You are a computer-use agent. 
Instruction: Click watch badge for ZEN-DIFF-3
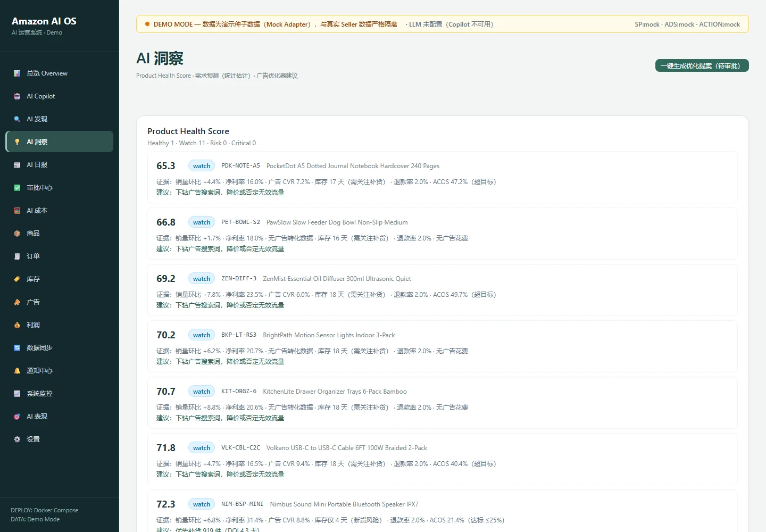point(202,279)
